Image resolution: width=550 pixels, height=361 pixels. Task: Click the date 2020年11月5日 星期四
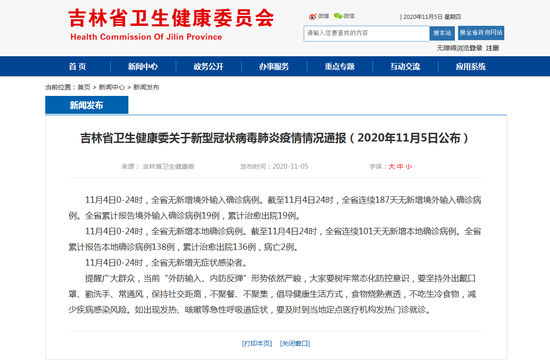[432, 16]
